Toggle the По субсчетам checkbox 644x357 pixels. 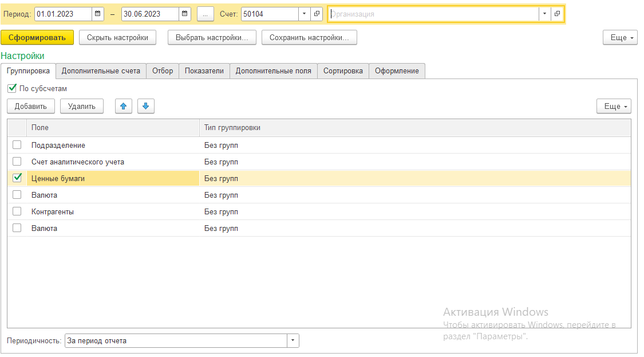tap(12, 89)
